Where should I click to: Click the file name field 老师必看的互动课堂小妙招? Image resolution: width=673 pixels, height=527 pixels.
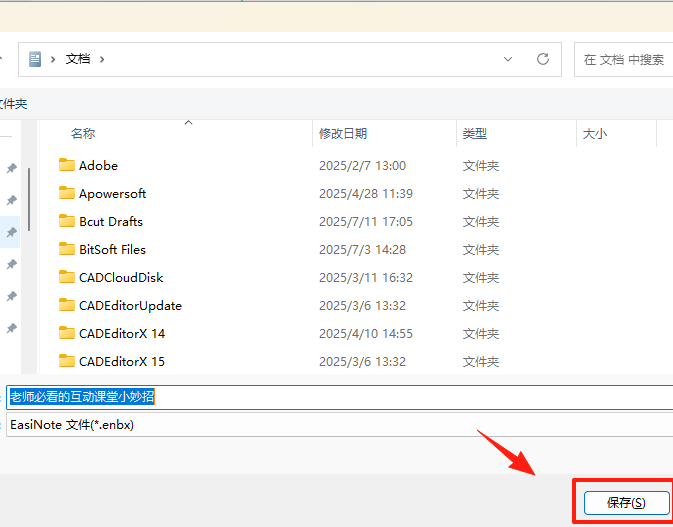click(x=340, y=397)
